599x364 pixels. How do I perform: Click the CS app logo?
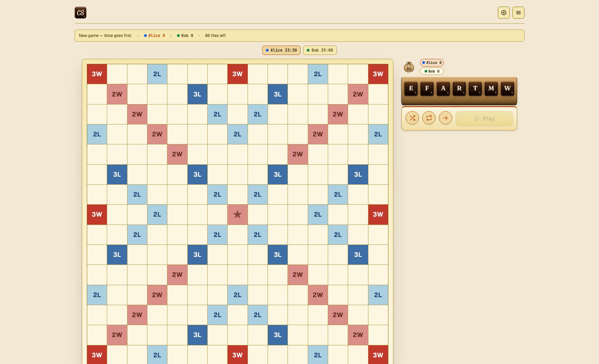point(81,13)
